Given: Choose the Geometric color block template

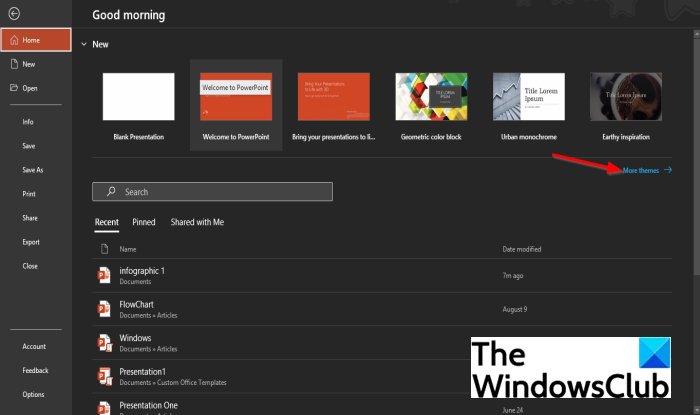Looking at the screenshot, I should 431,96.
